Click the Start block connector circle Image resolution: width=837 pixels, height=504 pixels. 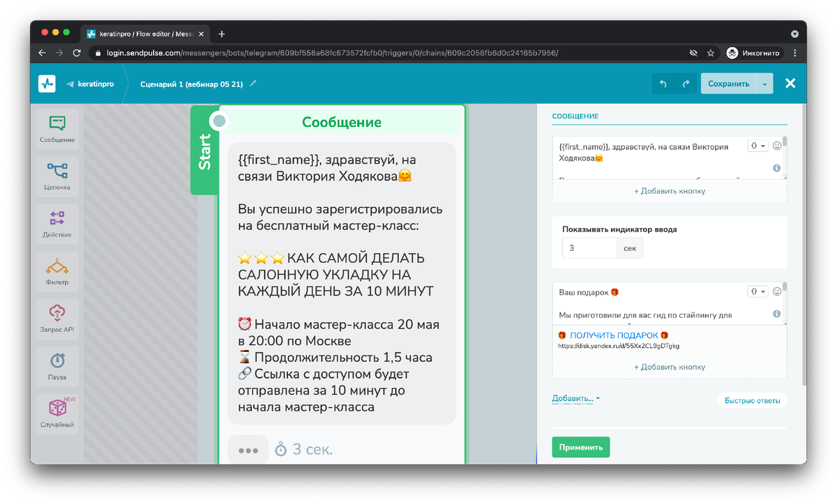coord(219,122)
